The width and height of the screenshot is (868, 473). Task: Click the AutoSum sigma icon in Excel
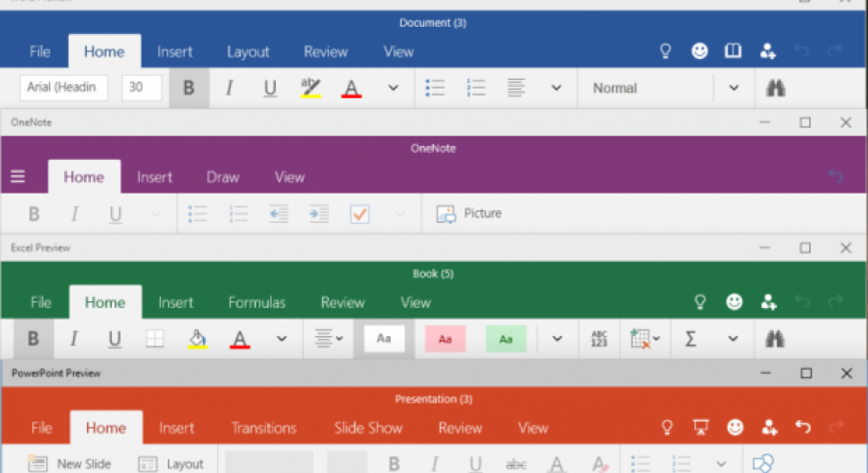691,338
